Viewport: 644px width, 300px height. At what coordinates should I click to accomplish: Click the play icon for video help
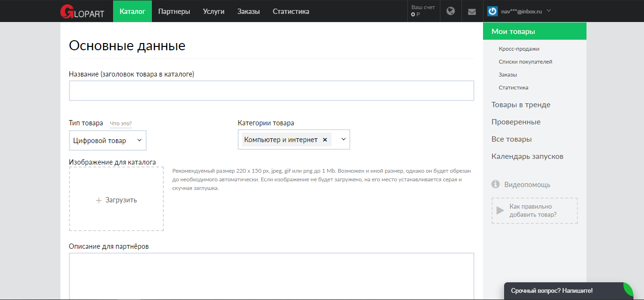click(x=500, y=211)
